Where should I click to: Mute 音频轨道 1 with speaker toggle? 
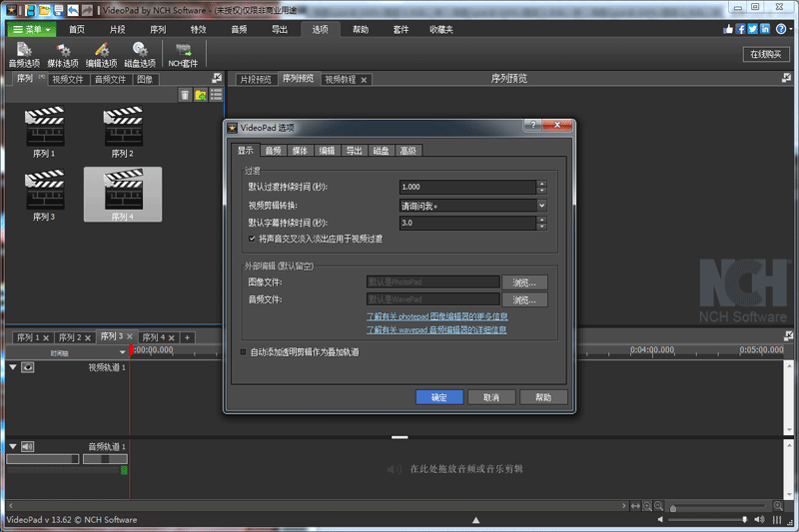click(28, 446)
